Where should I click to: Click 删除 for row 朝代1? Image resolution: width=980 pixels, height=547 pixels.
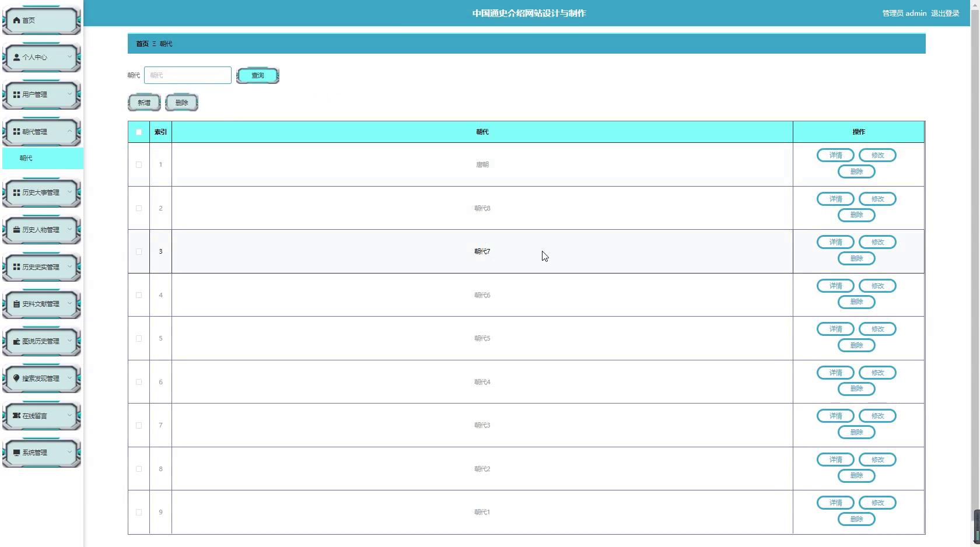856,519
